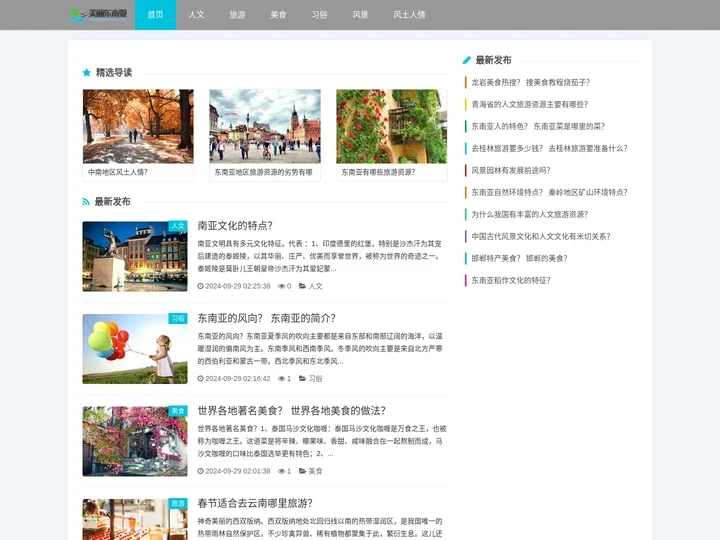The height and width of the screenshot is (540, 720).
Task: Open article 东南亚的风向? 东南亚的简介?
Action: [x=267, y=318]
